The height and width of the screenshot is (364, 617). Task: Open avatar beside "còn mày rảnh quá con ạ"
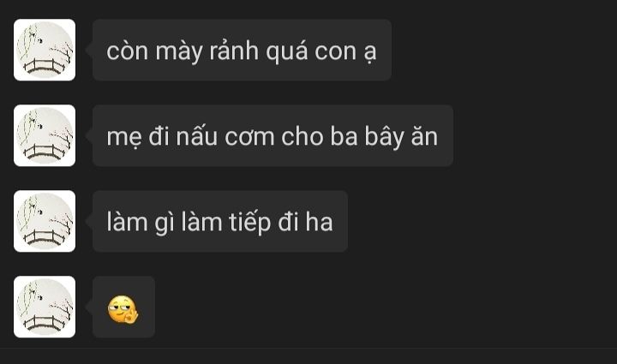45,50
